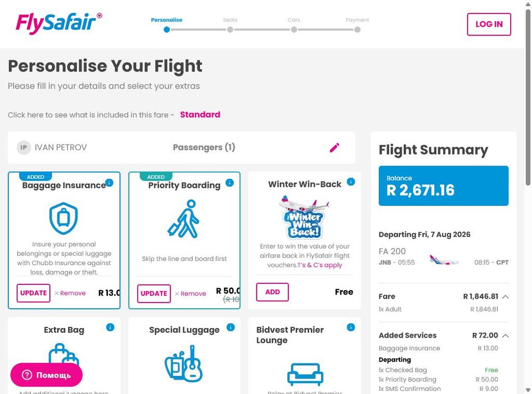Collapse the Fare section chevron
Image resolution: width=532 pixels, height=394 pixels.
click(505, 297)
